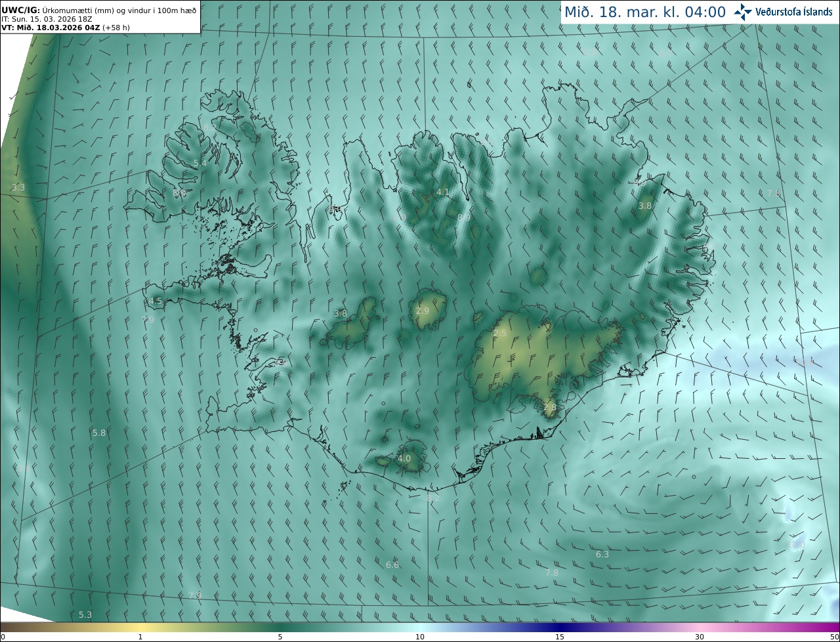Click the '0' tick label on the scale
The height and width of the screenshot is (642, 840).
tap(3, 637)
